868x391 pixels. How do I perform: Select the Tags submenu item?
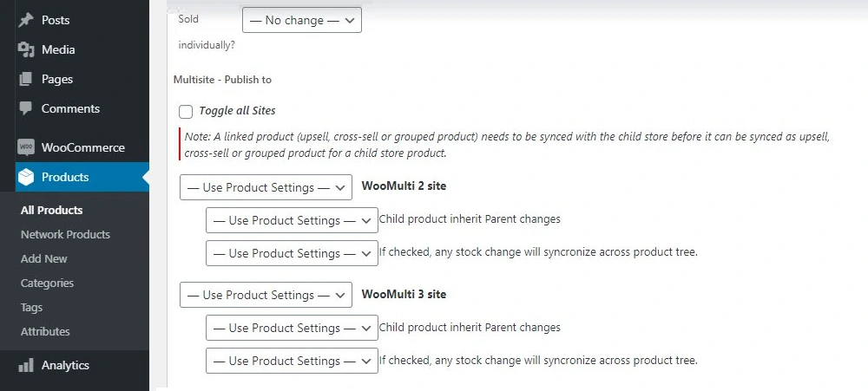point(32,307)
